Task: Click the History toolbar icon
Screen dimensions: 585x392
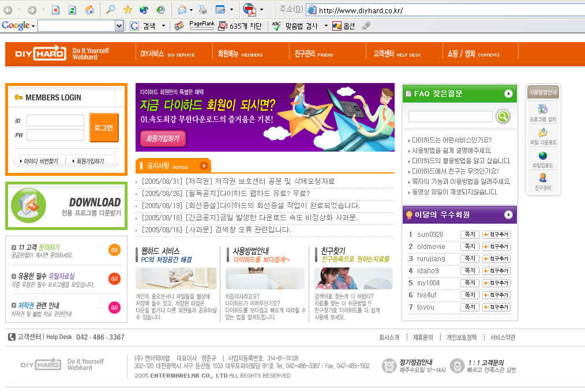Action: [x=161, y=10]
